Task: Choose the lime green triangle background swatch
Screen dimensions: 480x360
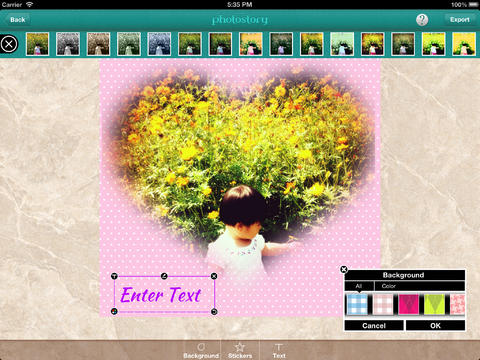Action: click(x=434, y=304)
